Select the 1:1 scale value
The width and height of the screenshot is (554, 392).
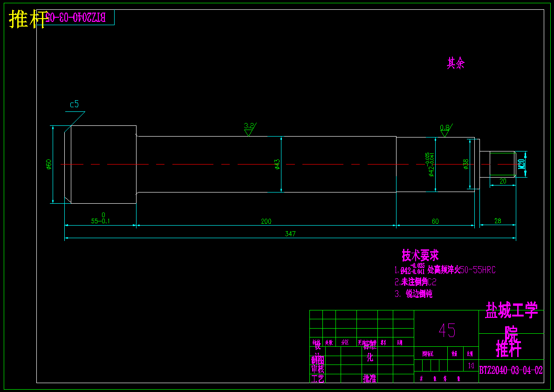coord(471,366)
